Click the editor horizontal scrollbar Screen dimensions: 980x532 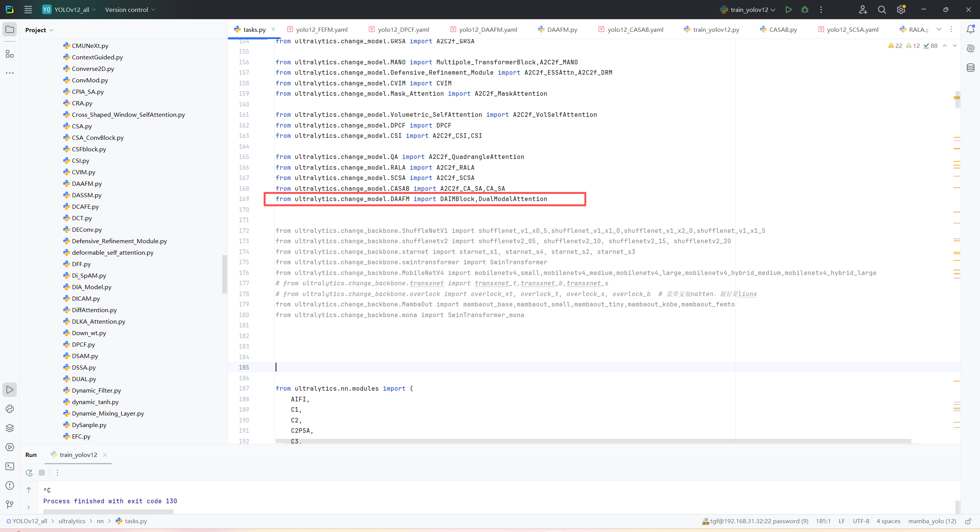coord(593,441)
